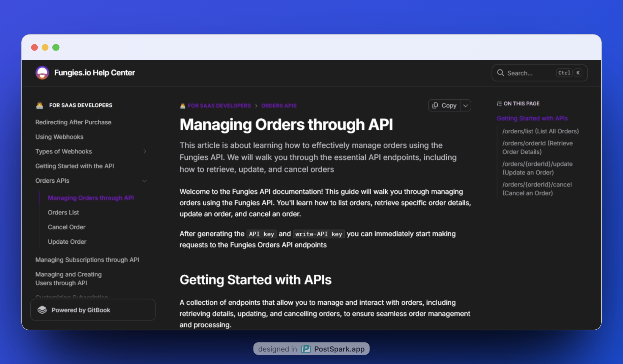Click the yellow minimize window button
The width and height of the screenshot is (623, 364).
point(45,48)
